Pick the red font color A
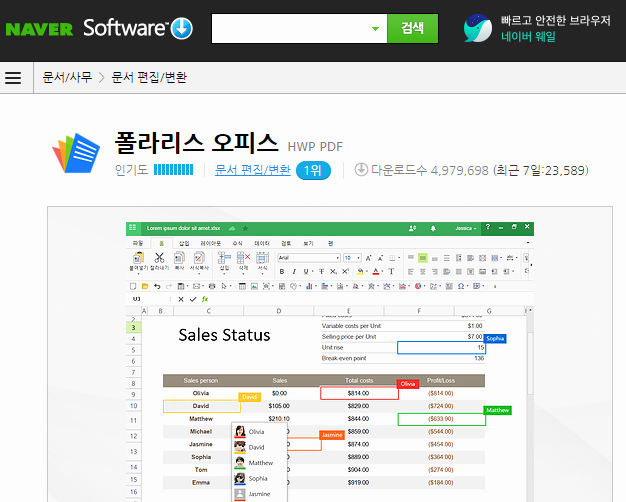This screenshot has width=626, height=502. click(376, 272)
